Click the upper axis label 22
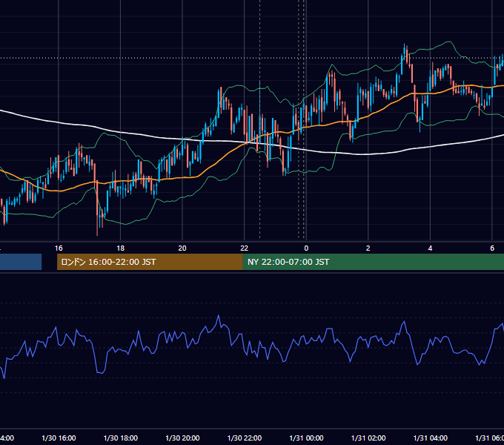Viewport: 504px width, 445px height. point(245,248)
